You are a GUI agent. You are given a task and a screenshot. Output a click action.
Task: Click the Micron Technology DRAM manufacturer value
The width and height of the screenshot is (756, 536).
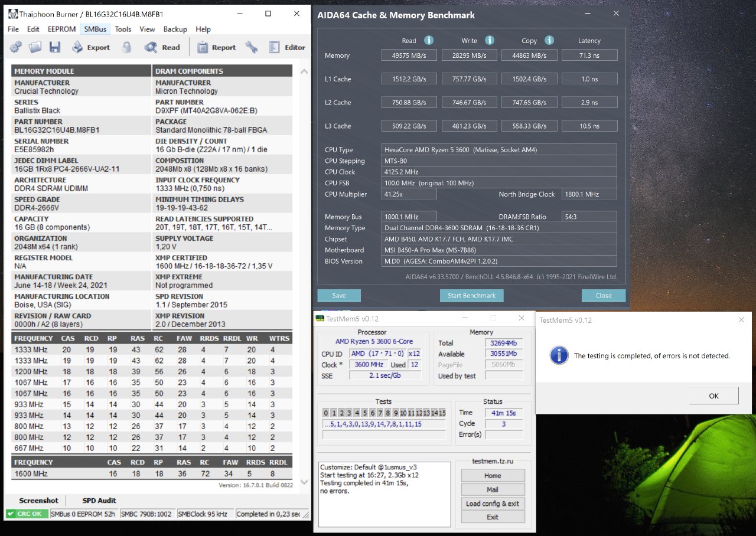[x=187, y=91]
